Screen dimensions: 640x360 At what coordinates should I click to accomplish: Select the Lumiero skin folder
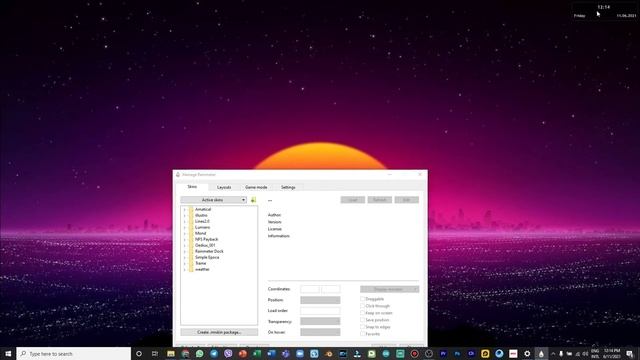tap(202, 227)
